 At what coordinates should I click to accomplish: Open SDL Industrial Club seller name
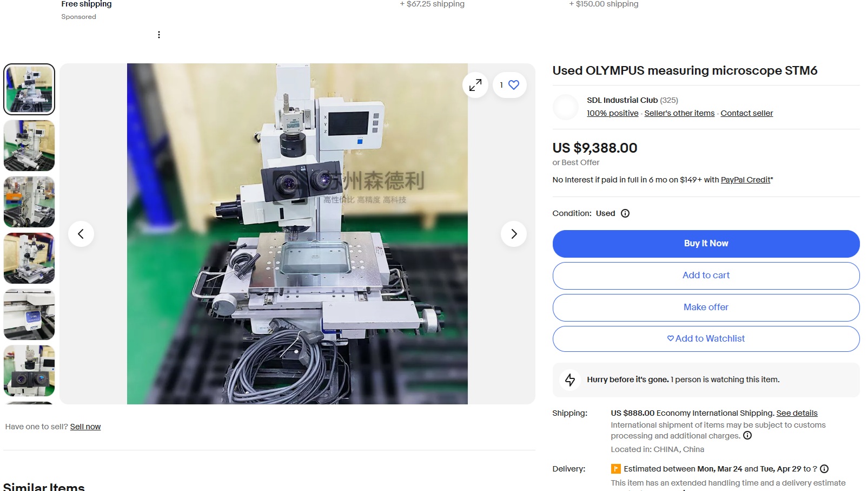pyautogui.click(x=622, y=100)
